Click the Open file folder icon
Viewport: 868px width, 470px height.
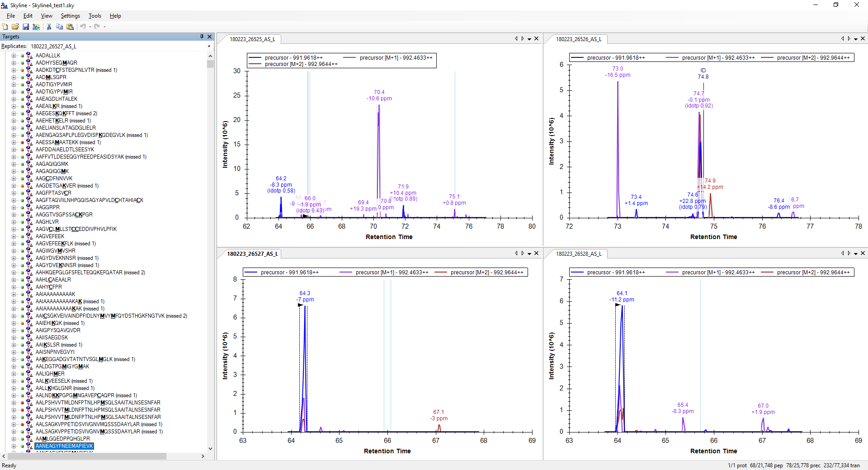point(15,27)
